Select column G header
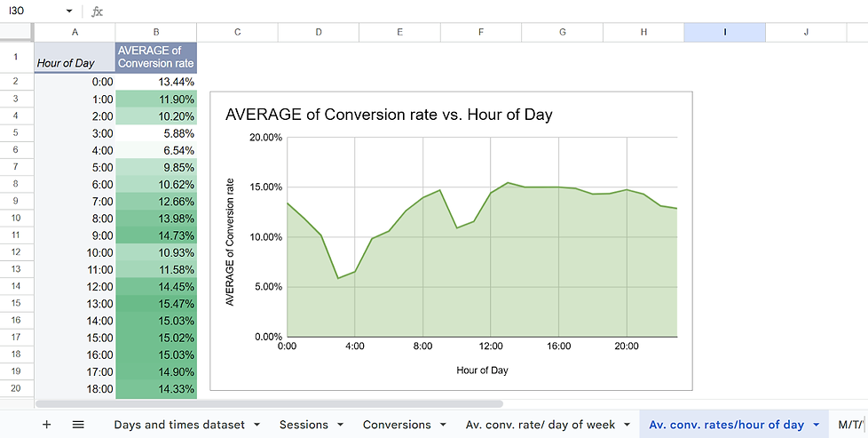The height and width of the screenshot is (438, 868). pos(563,32)
